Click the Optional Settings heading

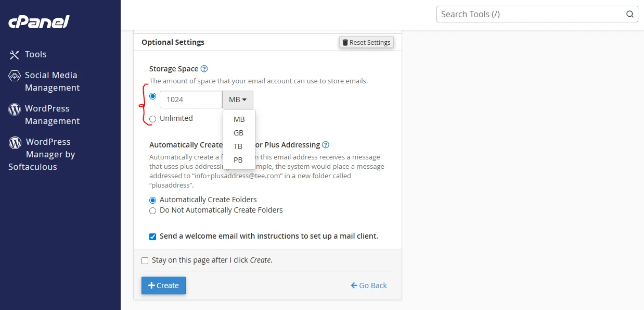pos(173,42)
